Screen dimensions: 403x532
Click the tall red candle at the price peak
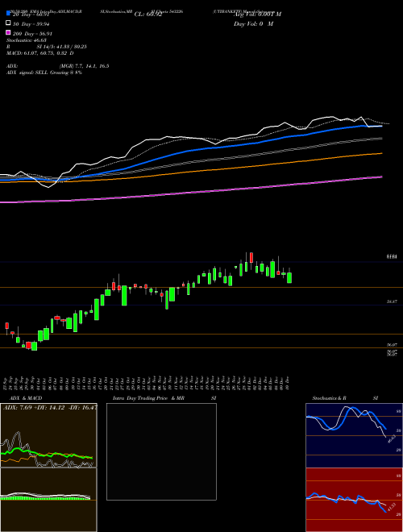(x=251, y=257)
